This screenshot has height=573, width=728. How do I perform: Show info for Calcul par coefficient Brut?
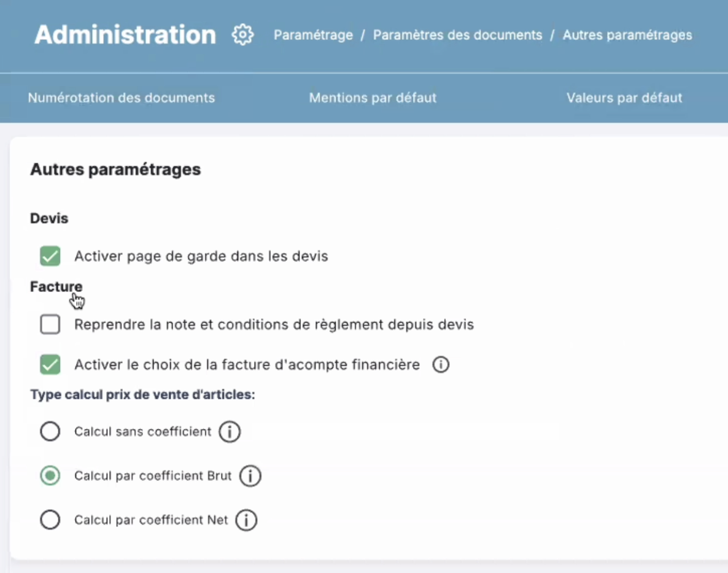tap(250, 476)
